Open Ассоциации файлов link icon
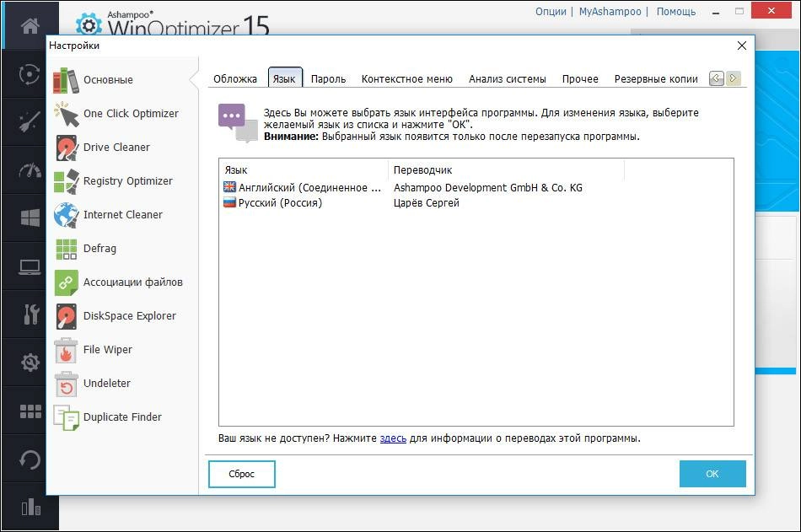Screen dimensions: 801x532 pos(67,282)
